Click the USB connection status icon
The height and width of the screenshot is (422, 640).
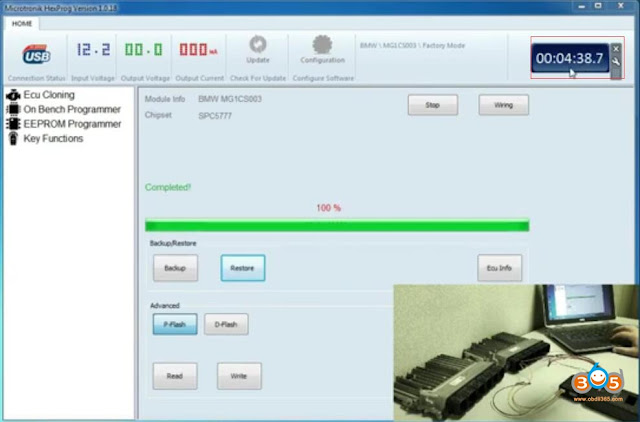point(36,54)
